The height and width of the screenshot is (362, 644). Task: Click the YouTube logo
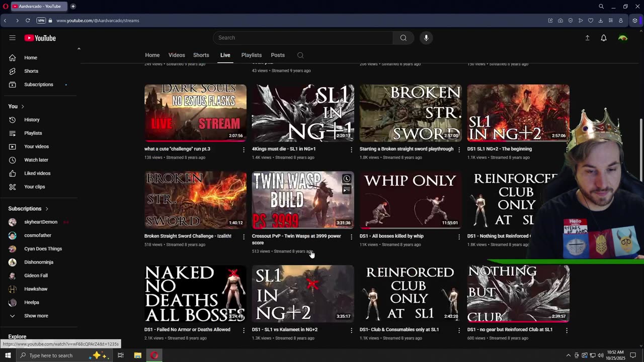(x=40, y=38)
